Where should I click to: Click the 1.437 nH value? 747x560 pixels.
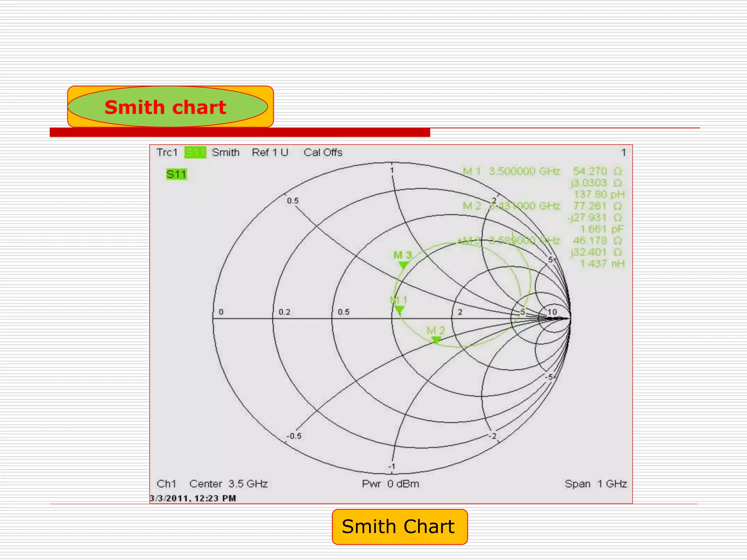point(602,264)
